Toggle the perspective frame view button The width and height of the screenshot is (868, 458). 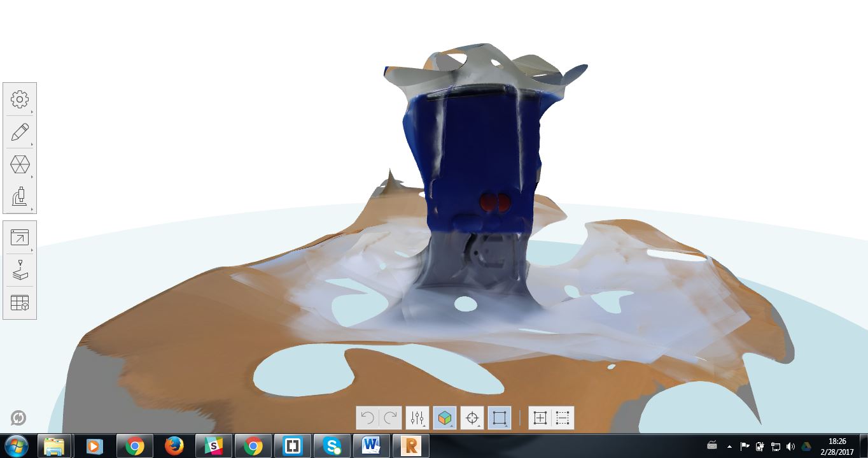pos(500,418)
